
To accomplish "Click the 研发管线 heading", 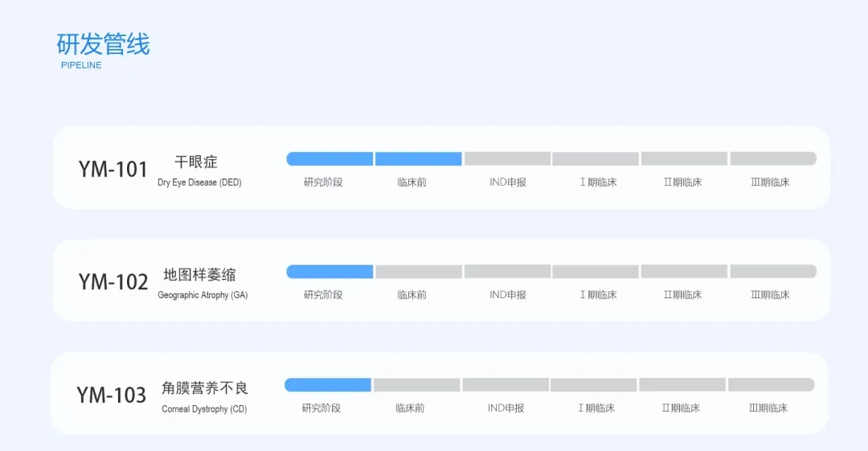I will pyautogui.click(x=103, y=44).
